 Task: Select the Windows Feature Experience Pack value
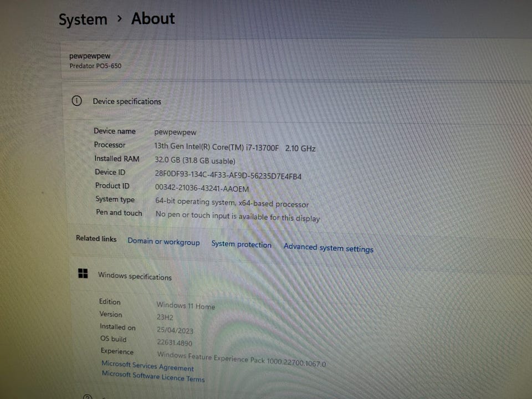(x=241, y=359)
